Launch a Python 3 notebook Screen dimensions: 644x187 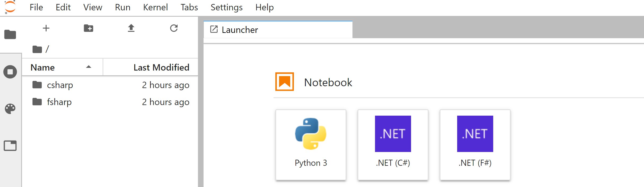click(x=311, y=145)
